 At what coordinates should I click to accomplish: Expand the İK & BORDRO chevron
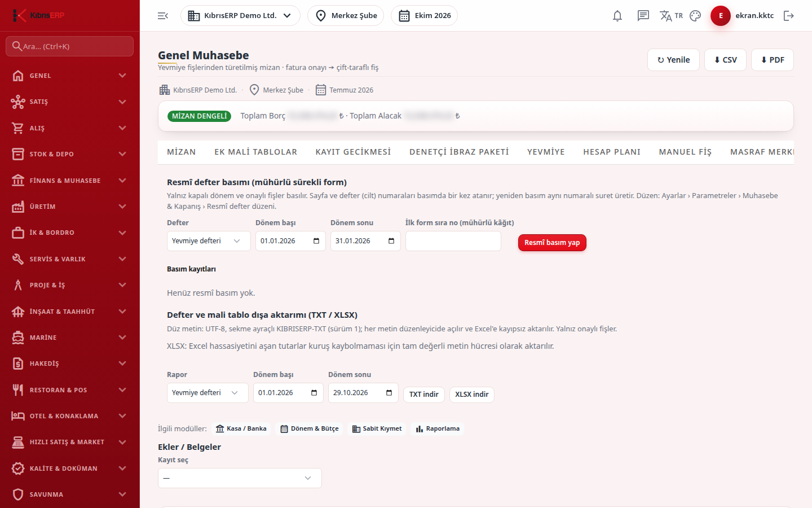coord(122,233)
